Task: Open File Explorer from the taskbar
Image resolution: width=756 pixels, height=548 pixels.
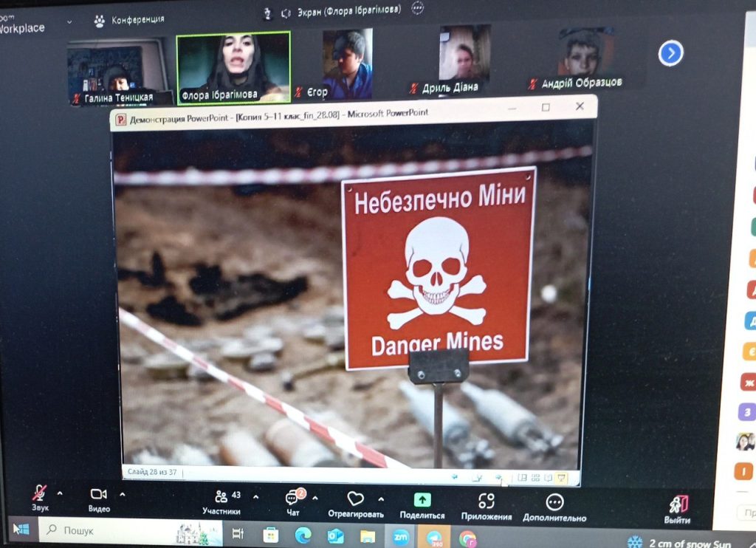Action: tap(368, 536)
